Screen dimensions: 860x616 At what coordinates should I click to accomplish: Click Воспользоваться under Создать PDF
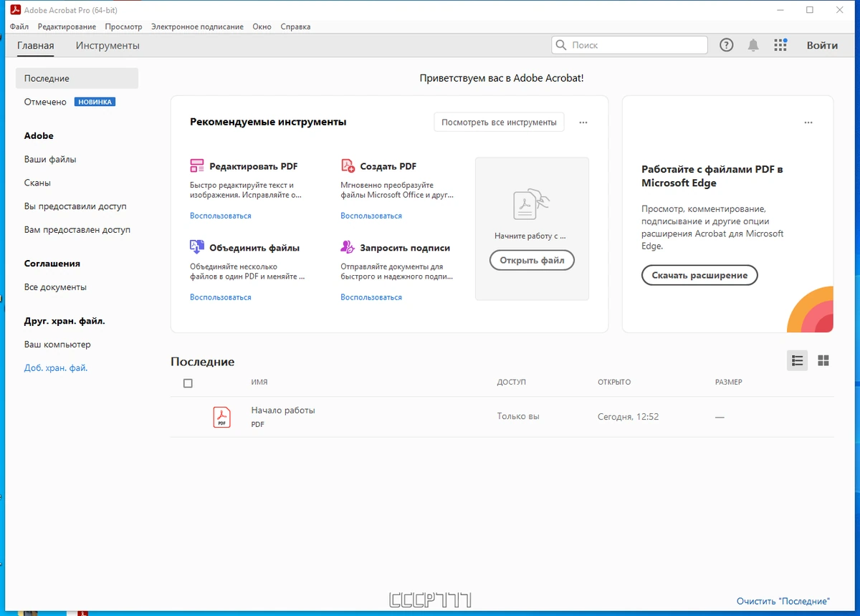click(x=371, y=216)
